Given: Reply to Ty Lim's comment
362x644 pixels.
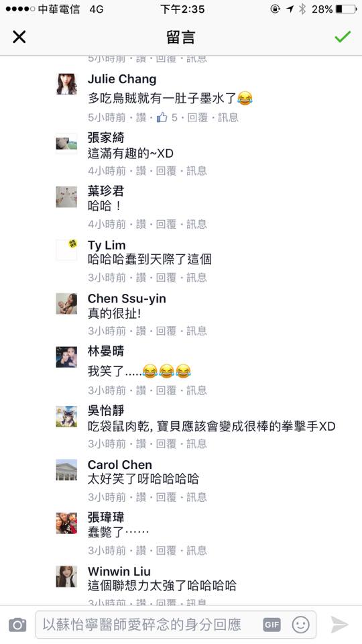Looking at the screenshot, I should [166, 278].
